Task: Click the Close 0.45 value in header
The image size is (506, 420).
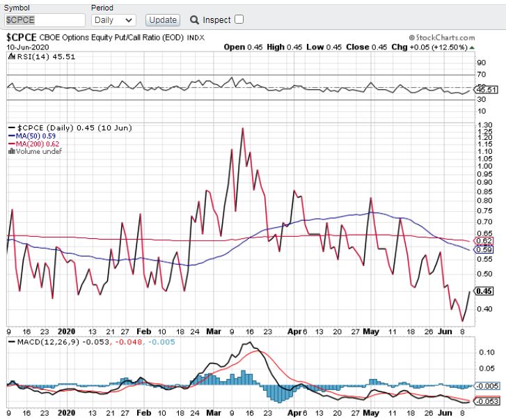Action: [367, 47]
